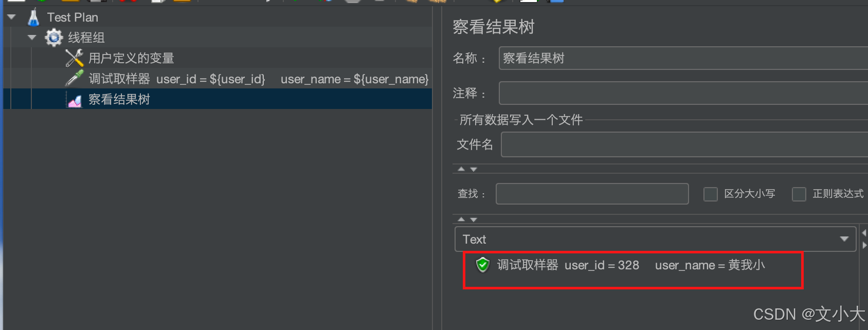Collapse the 线程组 tree node

tap(32, 37)
